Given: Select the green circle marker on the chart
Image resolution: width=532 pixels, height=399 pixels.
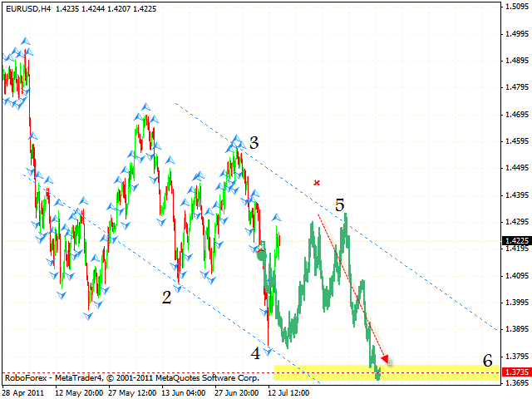Looking at the screenshot, I should click(262, 256).
